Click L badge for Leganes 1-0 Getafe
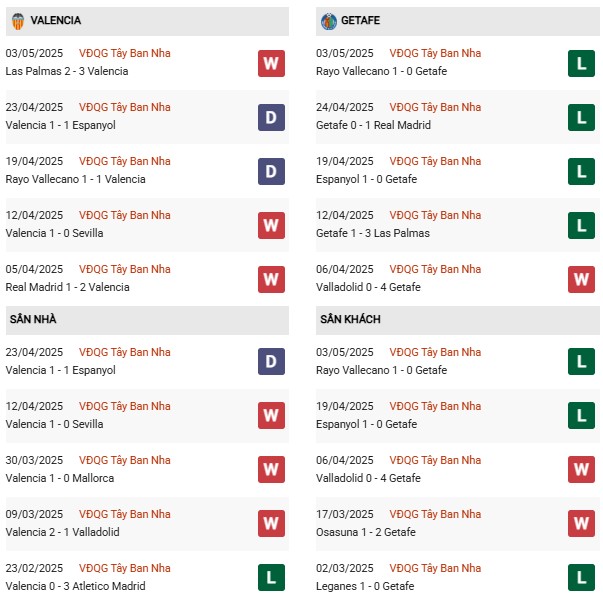The height and width of the screenshot is (598, 603). coord(581,577)
